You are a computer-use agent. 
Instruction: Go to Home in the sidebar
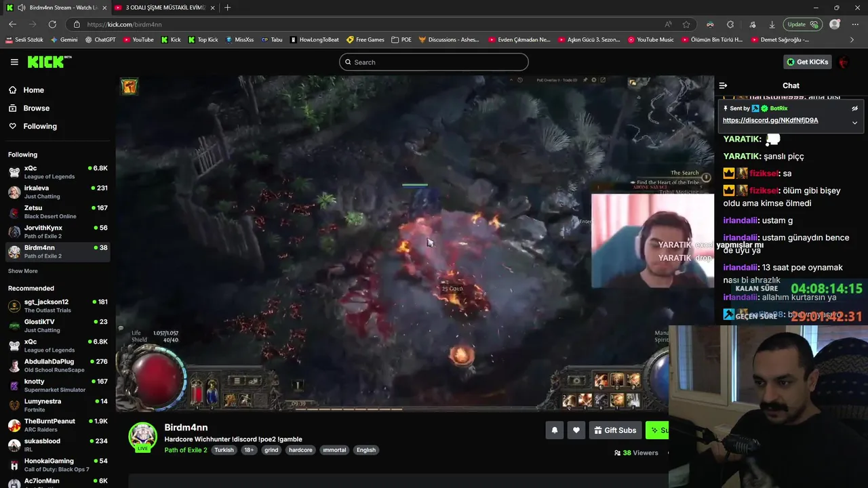click(33, 90)
